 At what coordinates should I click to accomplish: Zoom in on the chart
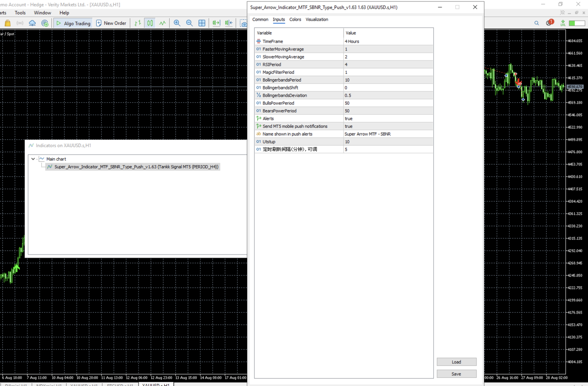point(177,23)
